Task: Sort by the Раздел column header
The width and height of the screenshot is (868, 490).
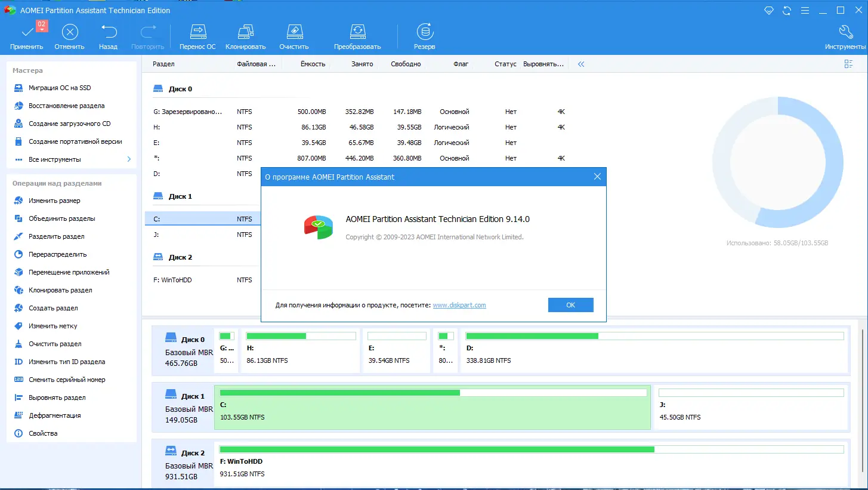Action: [163, 64]
